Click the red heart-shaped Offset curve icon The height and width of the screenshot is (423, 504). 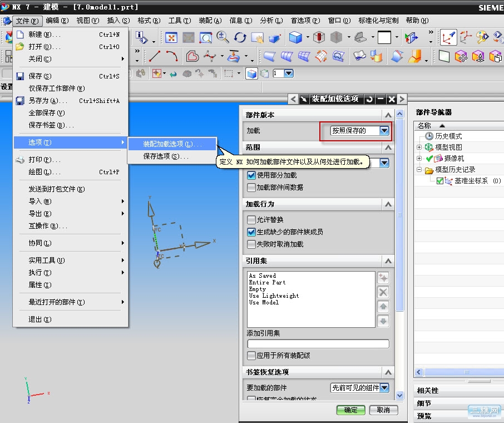point(192,56)
